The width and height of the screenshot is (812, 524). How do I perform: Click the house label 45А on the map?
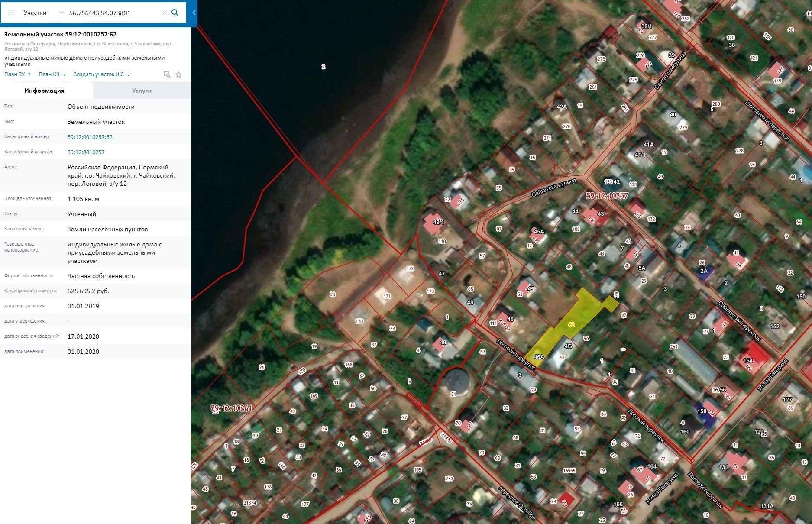tap(539, 232)
